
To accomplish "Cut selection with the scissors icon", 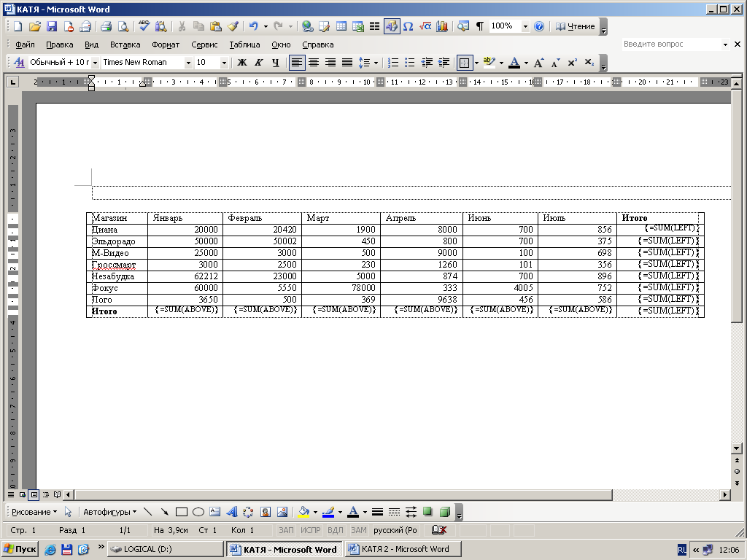I will pos(182,27).
